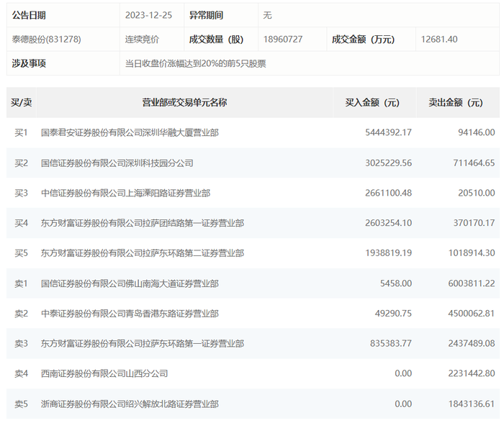Screen dimensions: 504x423
Task: Select buy amount 2661100.48
Action: tap(388, 193)
